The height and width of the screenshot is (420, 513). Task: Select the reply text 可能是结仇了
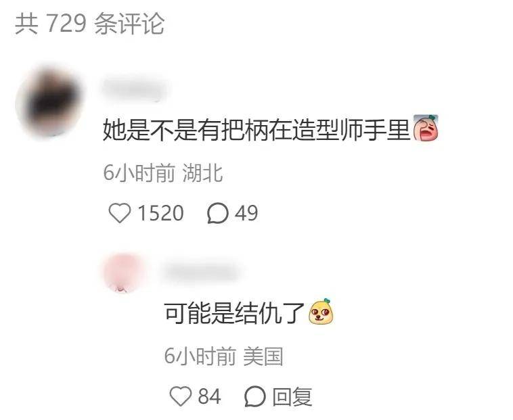(x=234, y=312)
